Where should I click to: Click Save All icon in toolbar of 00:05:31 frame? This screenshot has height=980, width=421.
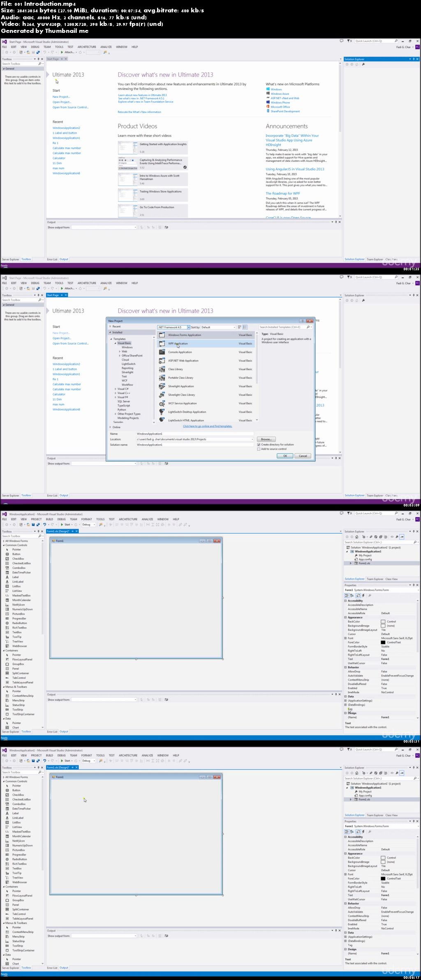(x=38, y=525)
